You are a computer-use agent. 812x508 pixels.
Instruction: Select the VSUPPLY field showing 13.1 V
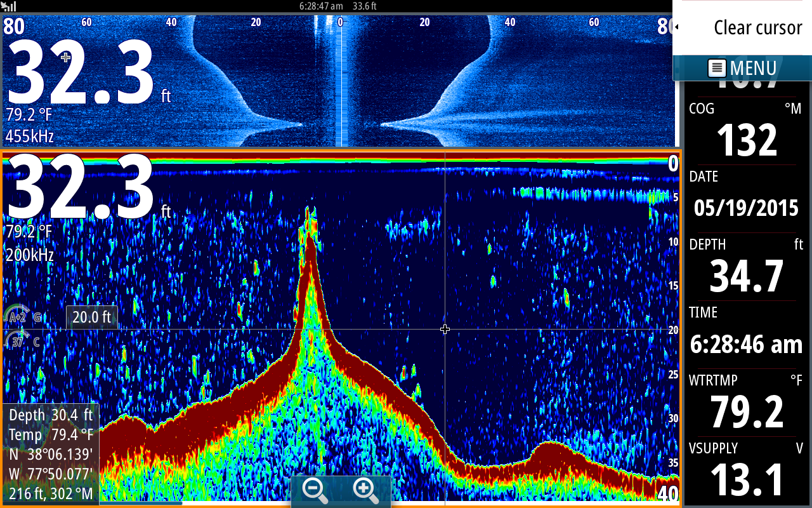[x=746, y=470]
